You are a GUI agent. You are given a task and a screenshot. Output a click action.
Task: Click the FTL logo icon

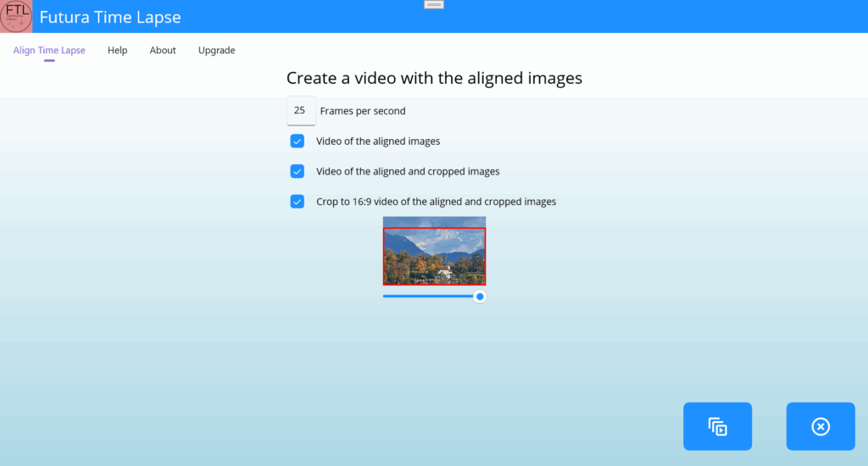tap(16, 16)
